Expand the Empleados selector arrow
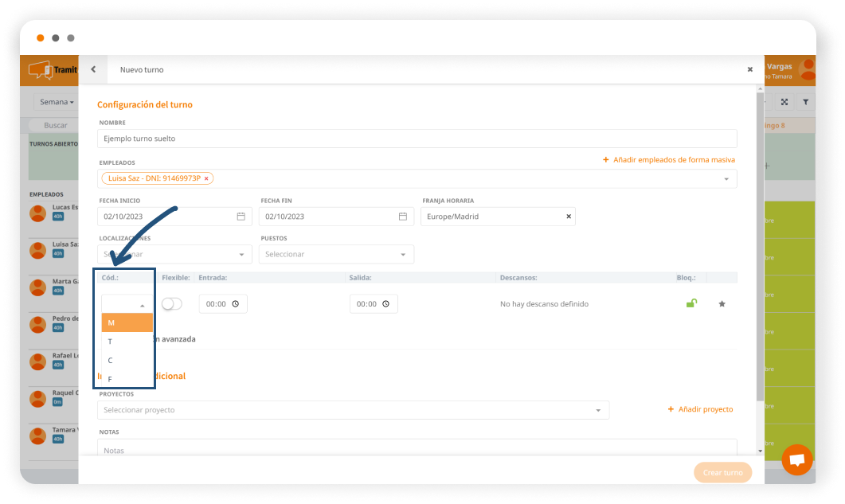The height and width of the screenshot is (504, 845). (726, 179)
